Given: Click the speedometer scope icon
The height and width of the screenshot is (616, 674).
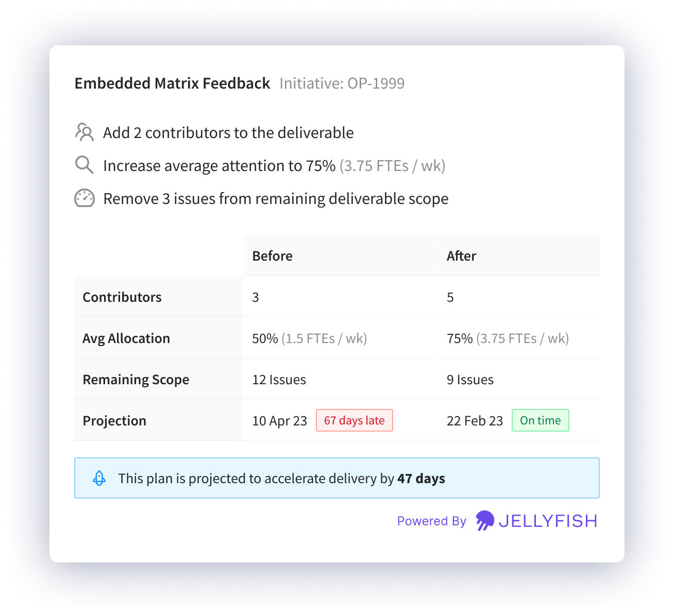Looking at the screenshot, I should (85, 198).
